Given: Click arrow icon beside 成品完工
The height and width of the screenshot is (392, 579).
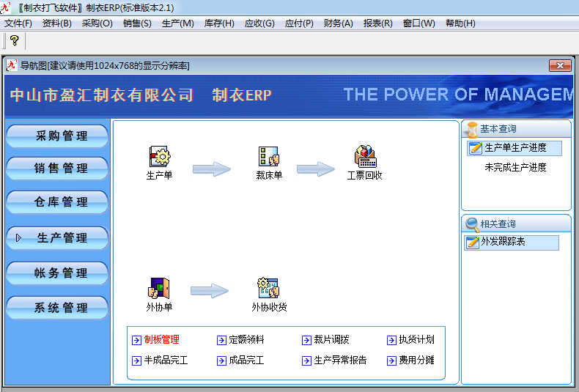Looking at the screenshot, I should pos(221,360).
